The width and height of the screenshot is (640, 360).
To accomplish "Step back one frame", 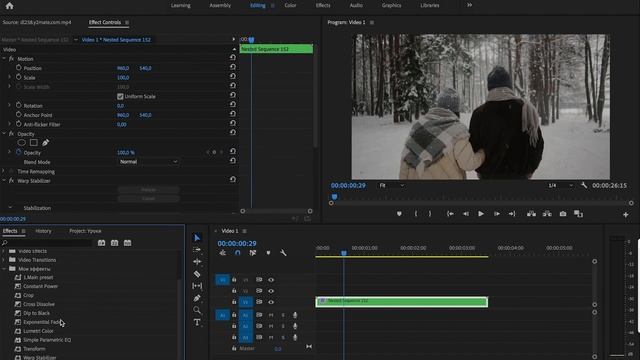I will (465, 214).
